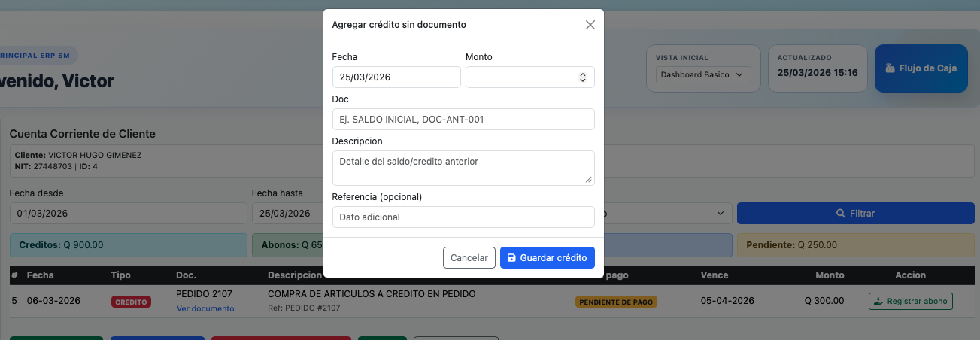
Task: Click the magnifier icon in Filtrar
Action: pyautogui.click(x=841, y=214)
